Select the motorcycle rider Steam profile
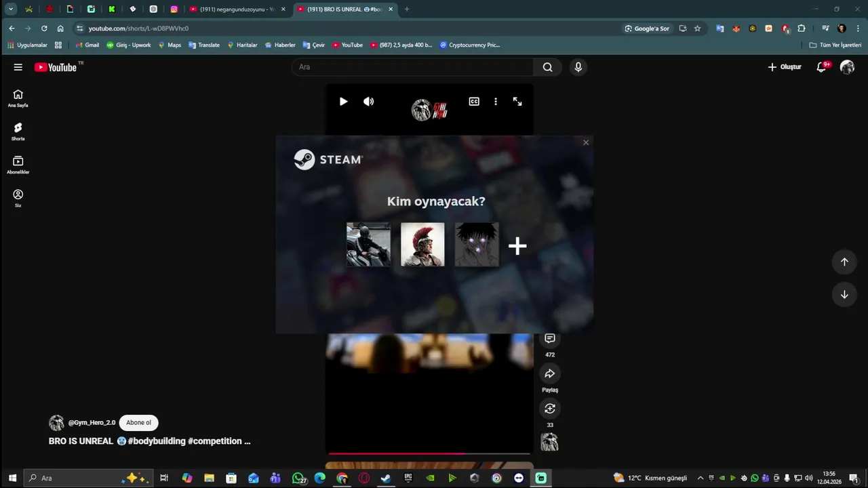The width and height of the screenshot is (868, 488). pos(368,244)
